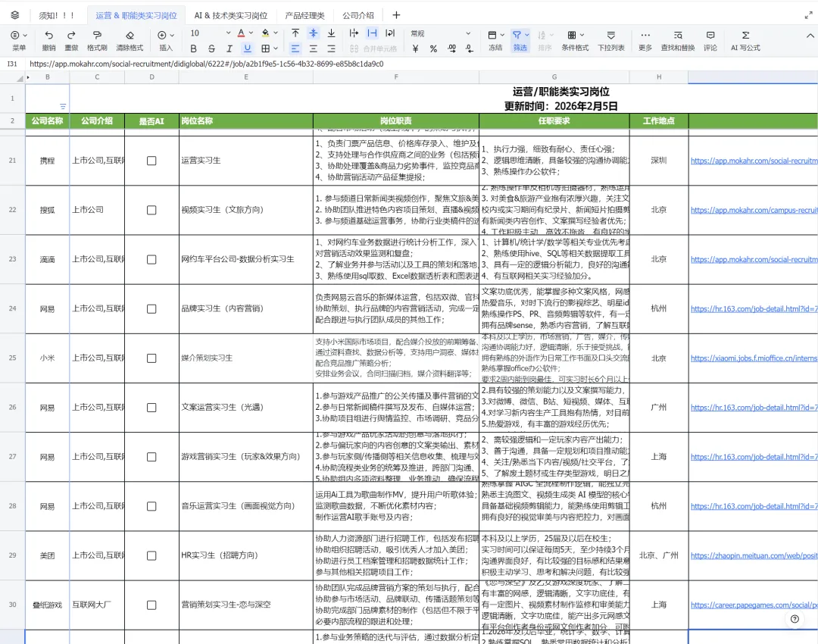Open the font size 10 dropdown
This screenshot has width=818, height=644.
point(211,33)
